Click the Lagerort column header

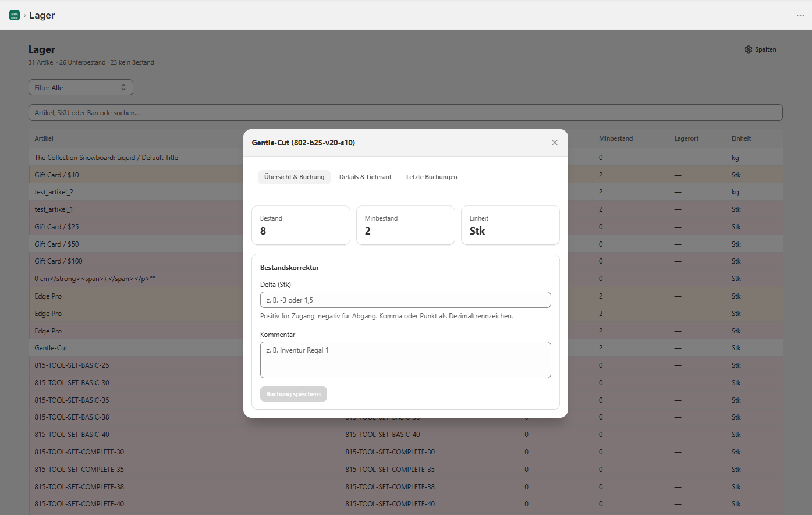686,138
